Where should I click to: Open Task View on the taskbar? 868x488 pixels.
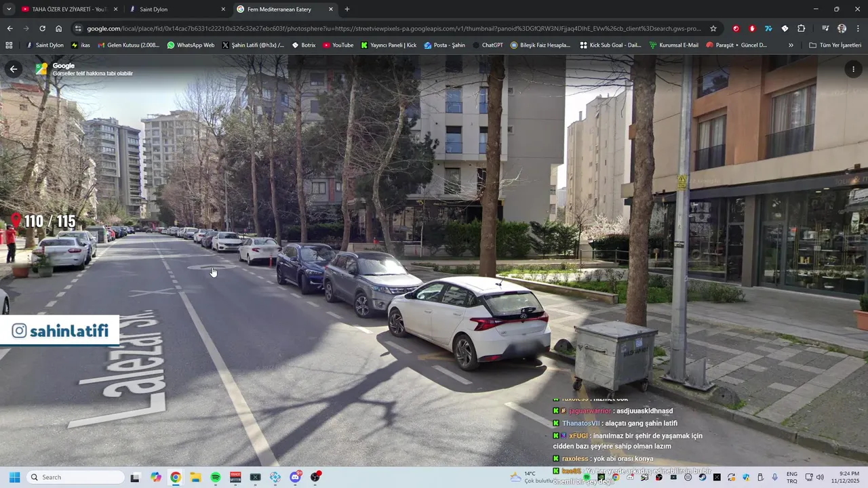coord(135,477)
